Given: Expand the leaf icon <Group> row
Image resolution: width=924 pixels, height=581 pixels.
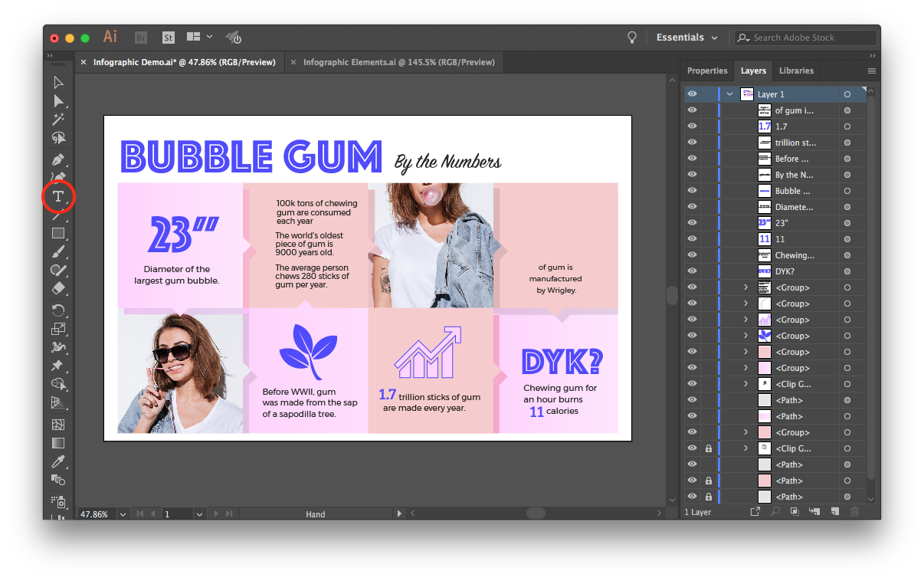Looking at the screenshot, I should (x=745, y=336).
